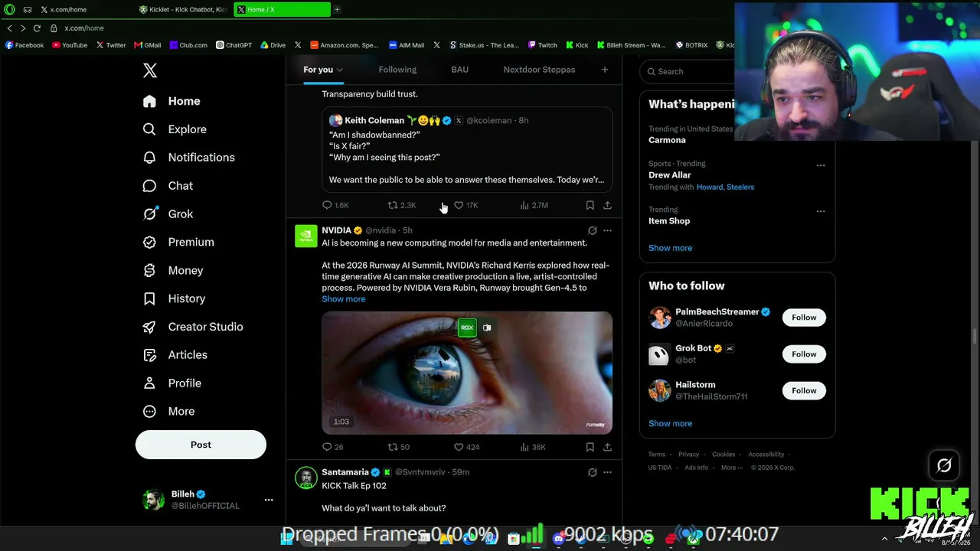Repost the NVIDIA post with 50 reposts
Image resolution: width=980 pixels, height=551 pixels.
coord(399,447)
